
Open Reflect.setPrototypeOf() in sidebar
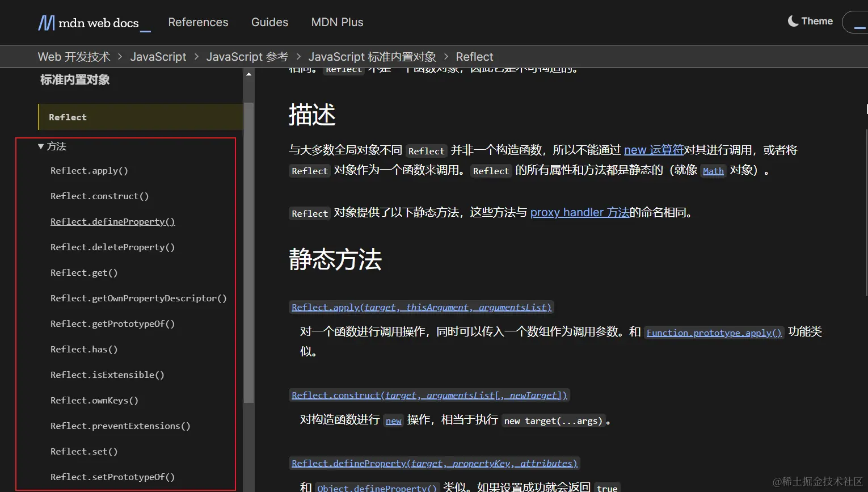pos(112,477)
